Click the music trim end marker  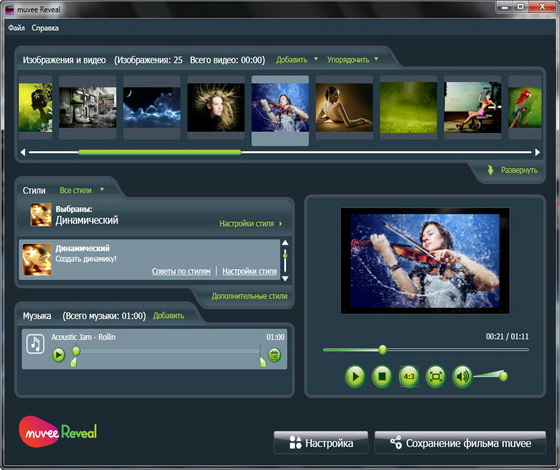pyautogui.click(x=262, y=362)
